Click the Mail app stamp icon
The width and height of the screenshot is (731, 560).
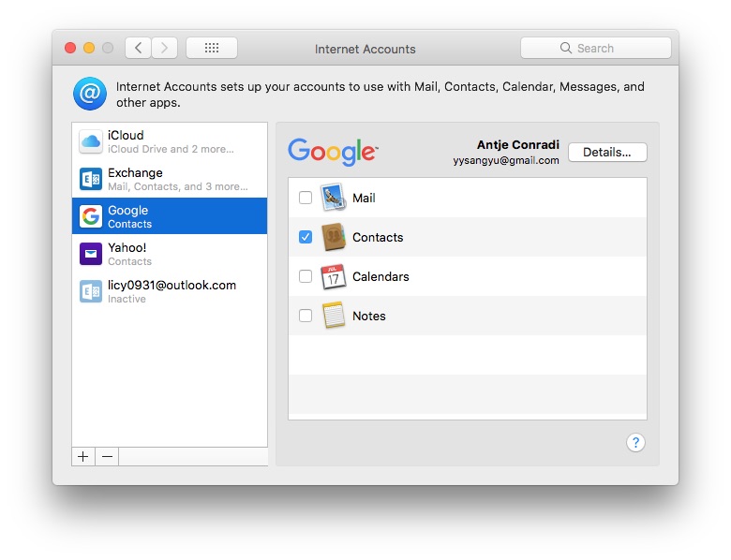click(x=334, y=198)
